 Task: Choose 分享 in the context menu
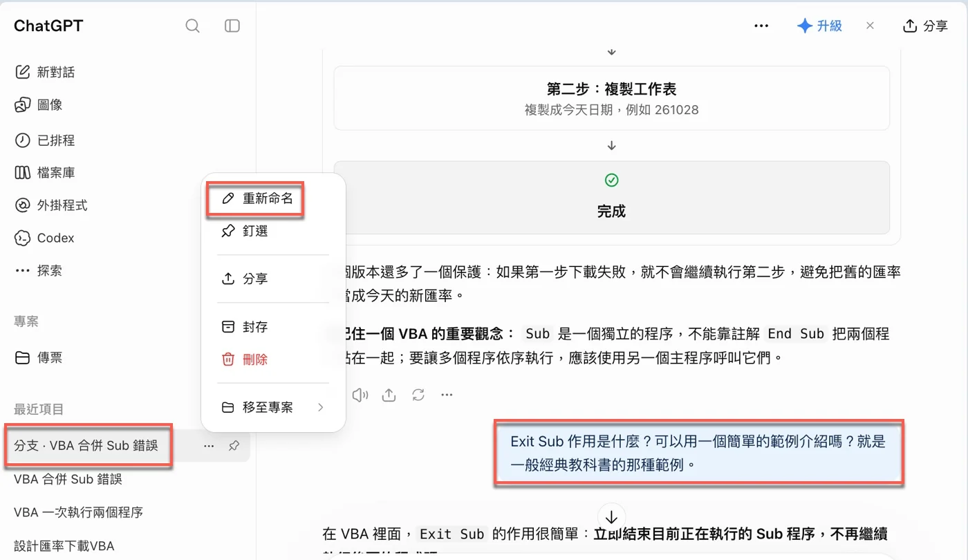click(x=245, y=279)
